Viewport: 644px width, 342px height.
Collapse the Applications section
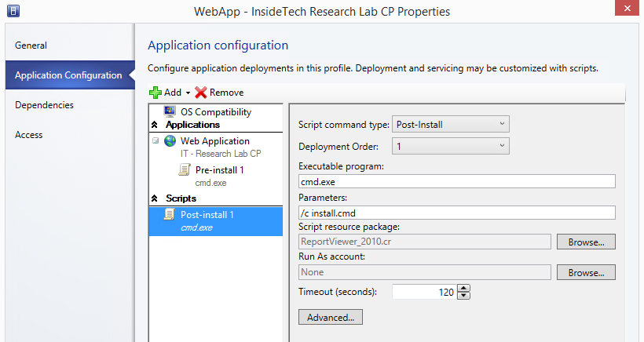(x=155, y=124)
